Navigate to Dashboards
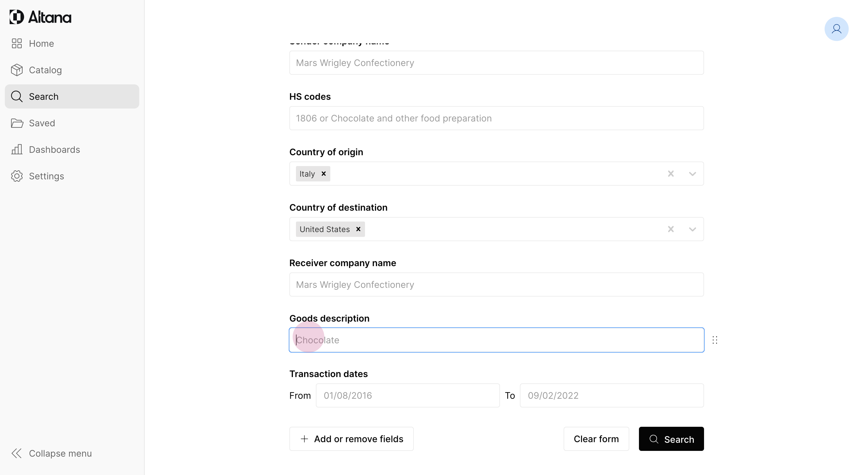This screenshot has width=868, height=475. pos(54,149)
